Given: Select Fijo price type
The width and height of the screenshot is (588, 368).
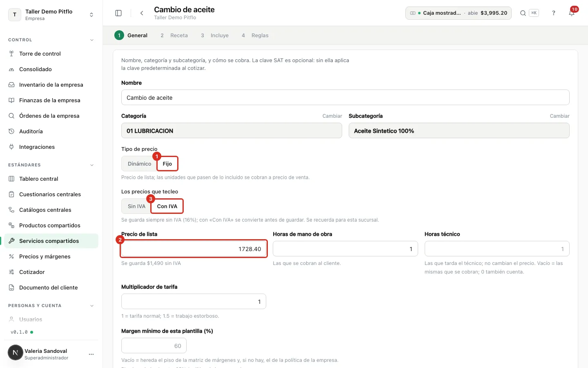Looking at the screenshot, I should pos(167,164).
